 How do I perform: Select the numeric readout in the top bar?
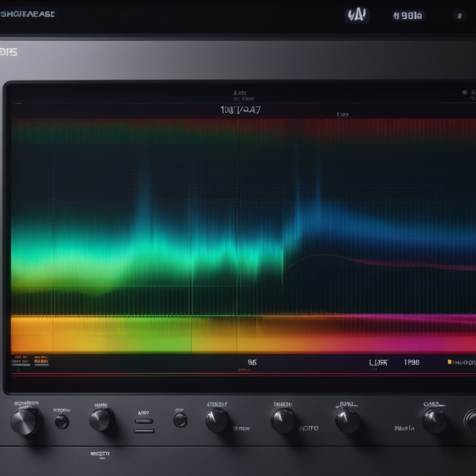point(408,16)
